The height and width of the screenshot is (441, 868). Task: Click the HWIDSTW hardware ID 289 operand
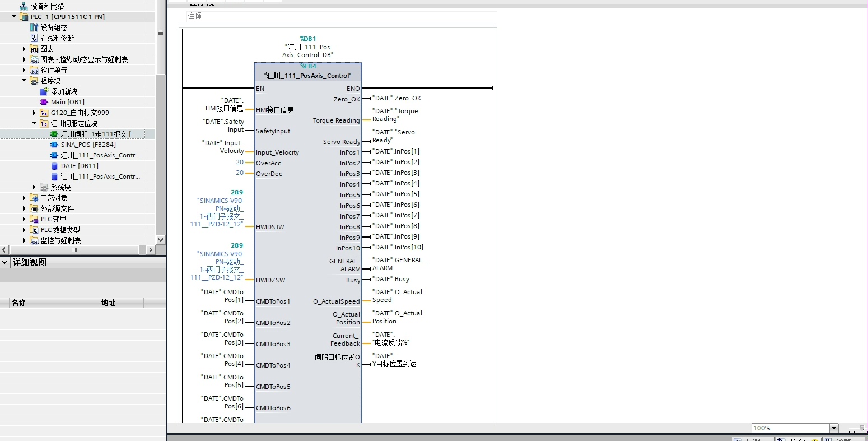point(237,192)
